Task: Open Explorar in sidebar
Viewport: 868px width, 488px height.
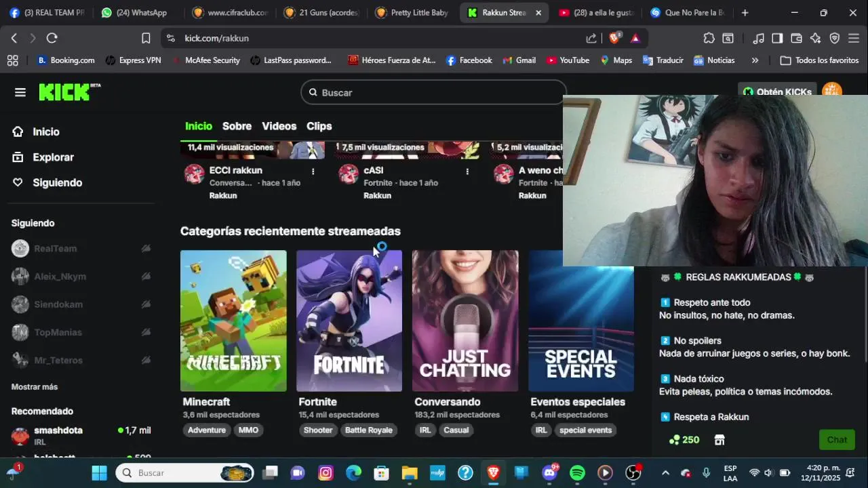Action: click(x=53, y=157)
